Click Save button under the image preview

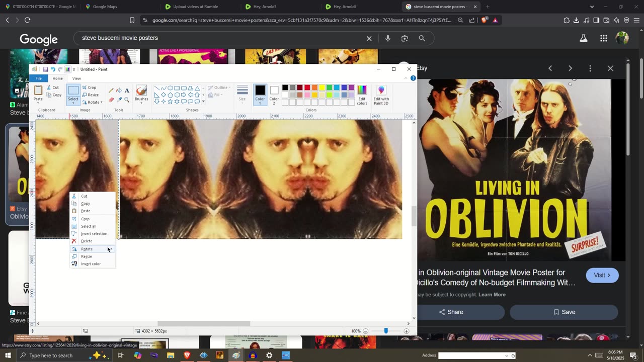click(x=564, y=312)
